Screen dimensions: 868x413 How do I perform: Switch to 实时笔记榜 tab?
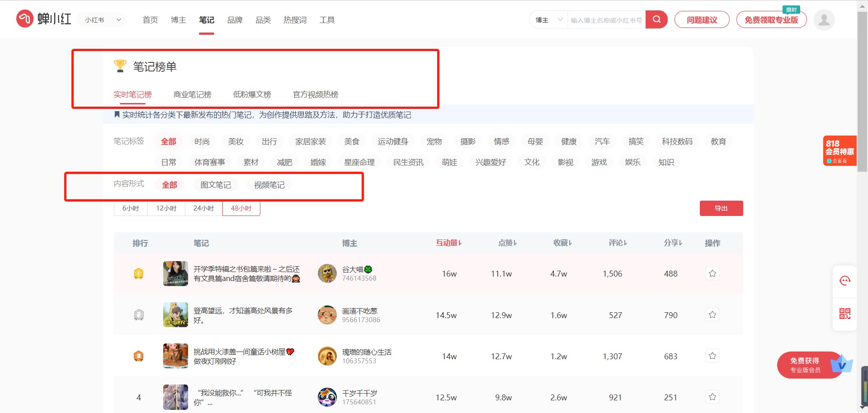[x=132, y=94]
